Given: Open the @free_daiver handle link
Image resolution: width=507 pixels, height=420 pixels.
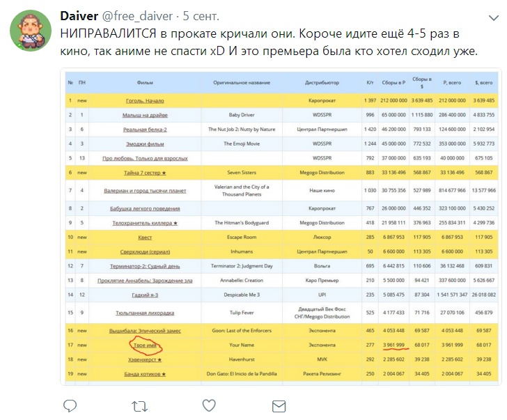Looking at the screenshot, I should [137, 16].
